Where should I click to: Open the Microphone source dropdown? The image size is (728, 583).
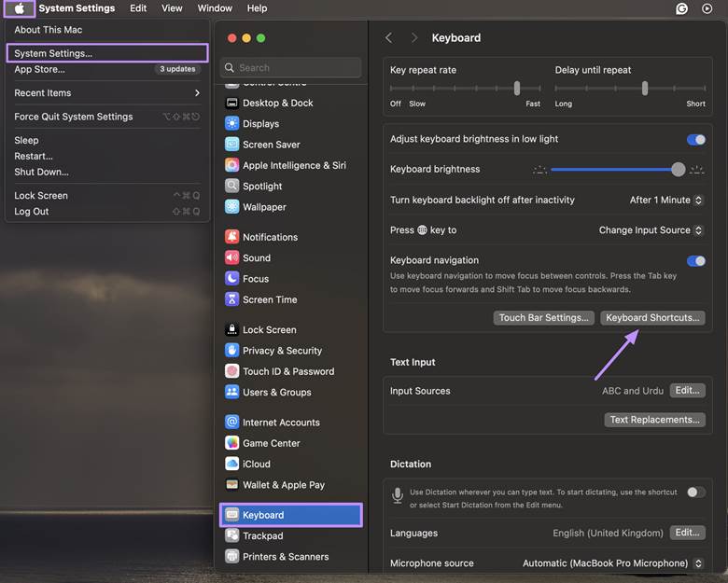pos(612,563)
